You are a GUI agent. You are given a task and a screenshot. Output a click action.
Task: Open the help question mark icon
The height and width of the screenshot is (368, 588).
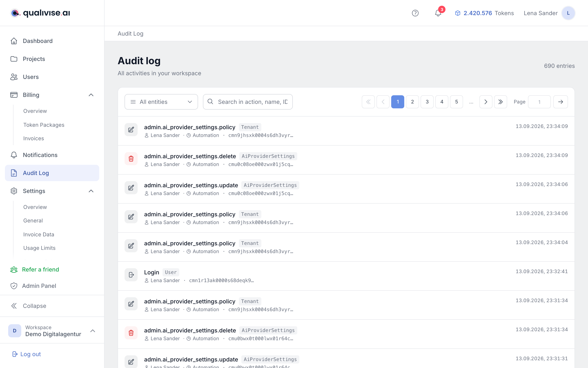tap(415, 13)
